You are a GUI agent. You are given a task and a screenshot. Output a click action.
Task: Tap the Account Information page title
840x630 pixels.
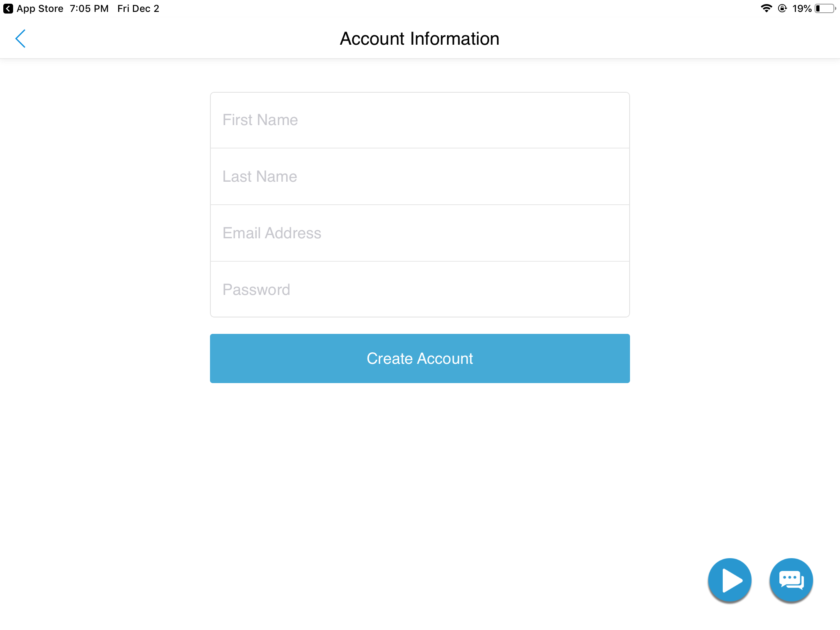420,39
